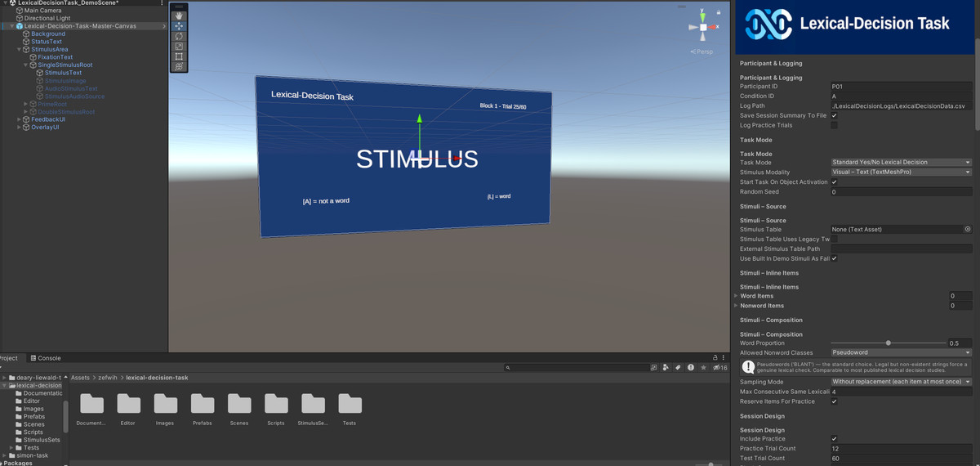Open the Stimulus Modality dropdown

901,173
